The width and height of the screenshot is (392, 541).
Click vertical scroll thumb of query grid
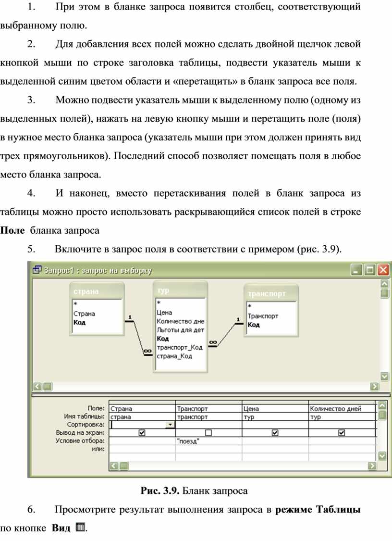pyautogui.click(x=382, y=415)
